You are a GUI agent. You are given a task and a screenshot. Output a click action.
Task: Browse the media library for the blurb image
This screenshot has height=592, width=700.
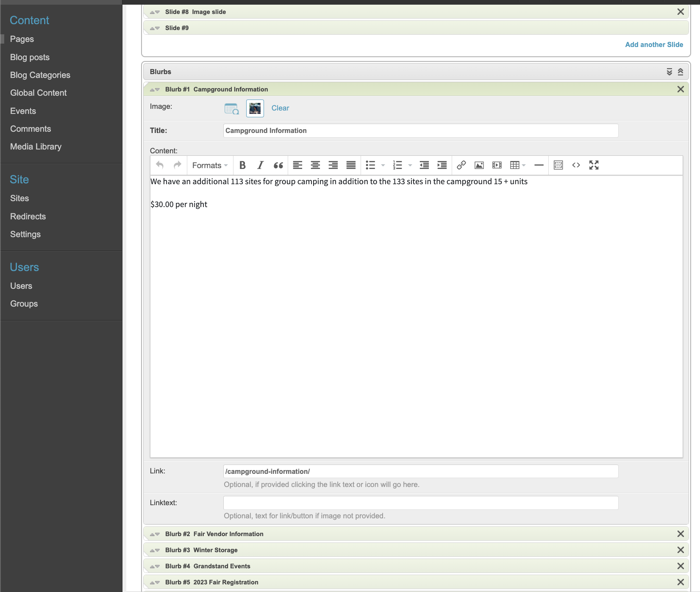click(x=231, y=108)
